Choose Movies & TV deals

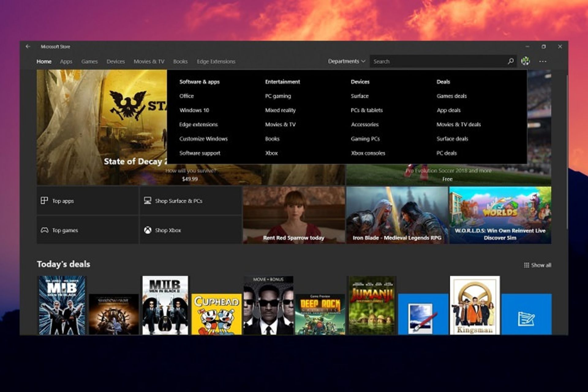point(459,124)
